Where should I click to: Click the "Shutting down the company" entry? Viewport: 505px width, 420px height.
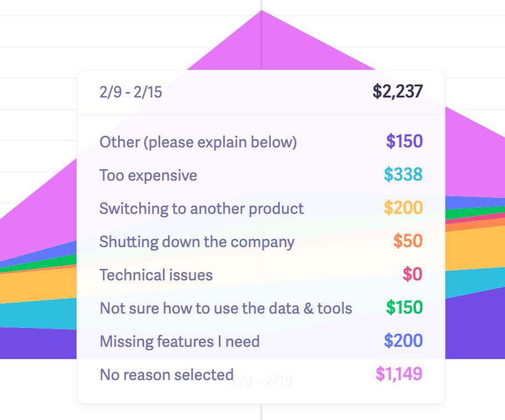197,242
